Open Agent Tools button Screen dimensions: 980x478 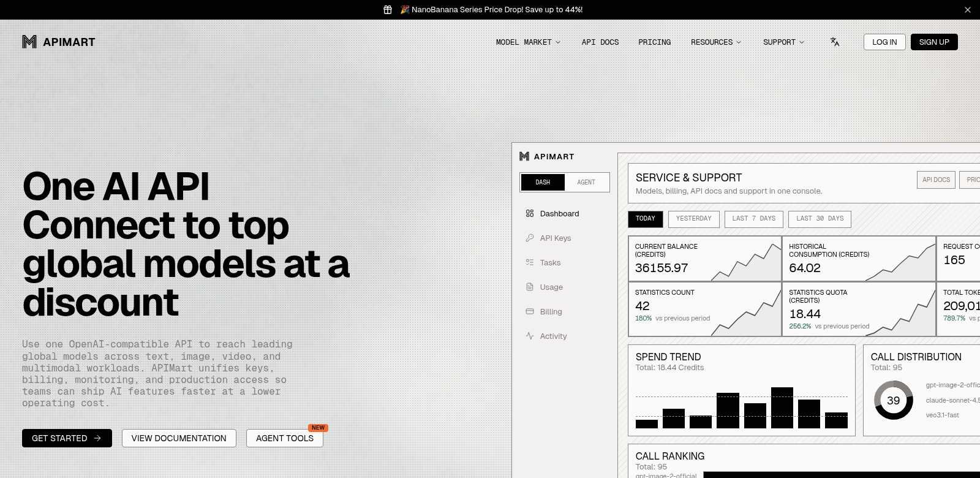tap(285, 438)
